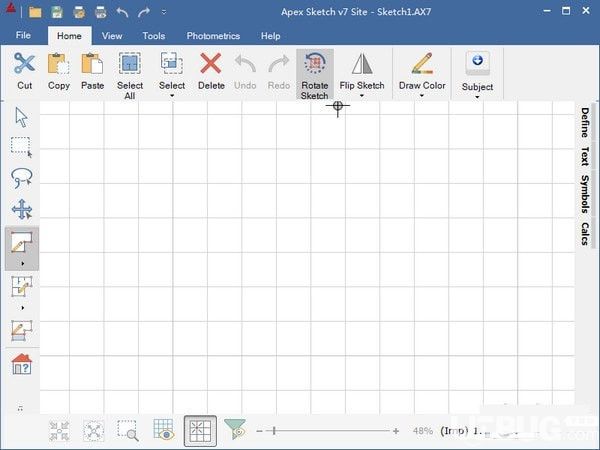Viewport: 600px width, 450px height.
Task: Open the Symbols side panel
Action: click(585, 194)
